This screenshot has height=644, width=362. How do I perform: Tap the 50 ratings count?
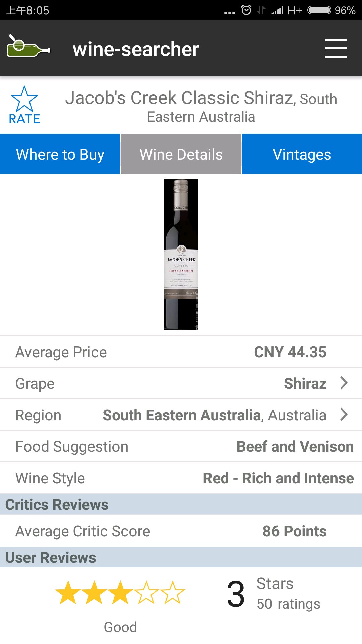click(x=288, y=604)
